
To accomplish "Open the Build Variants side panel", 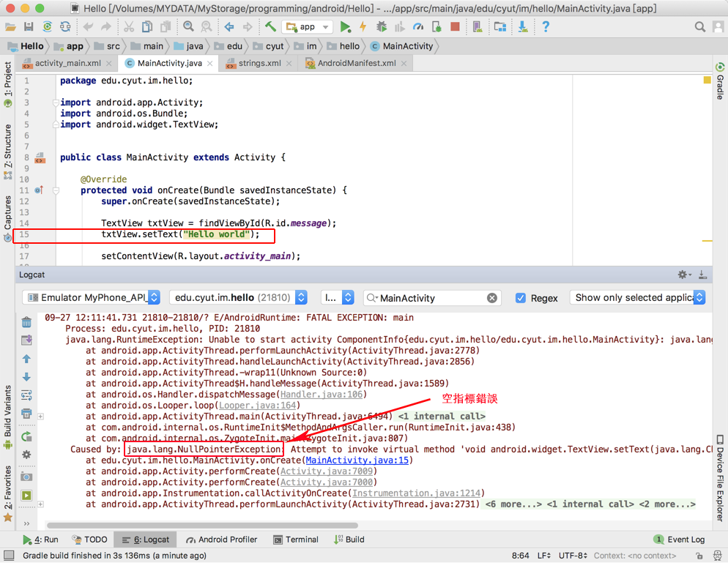I will [x=7, y=417].
